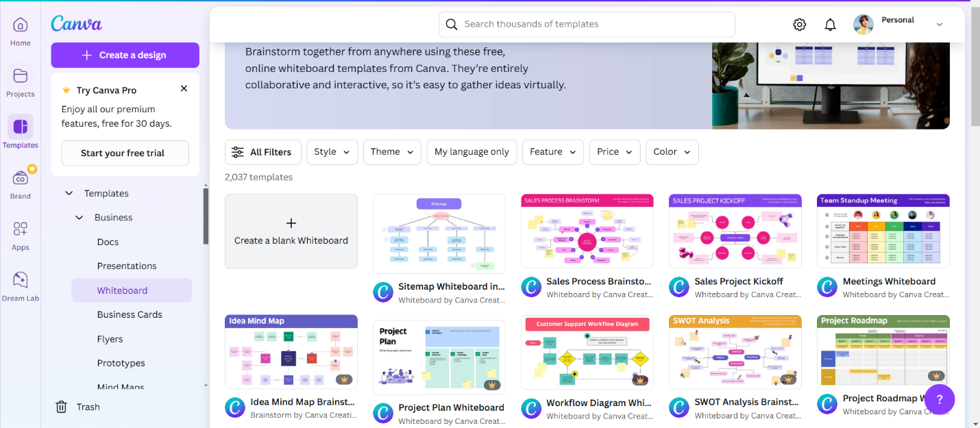Viewport: 980px width, 428px height.
Task: Open the Style filter dropdown
Action: point(332,152)
